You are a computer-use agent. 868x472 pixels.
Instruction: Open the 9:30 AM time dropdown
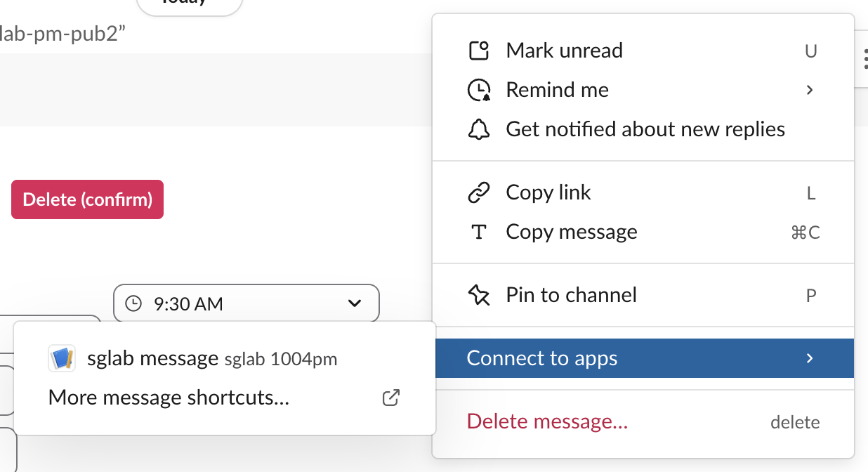tap(246, 303)
